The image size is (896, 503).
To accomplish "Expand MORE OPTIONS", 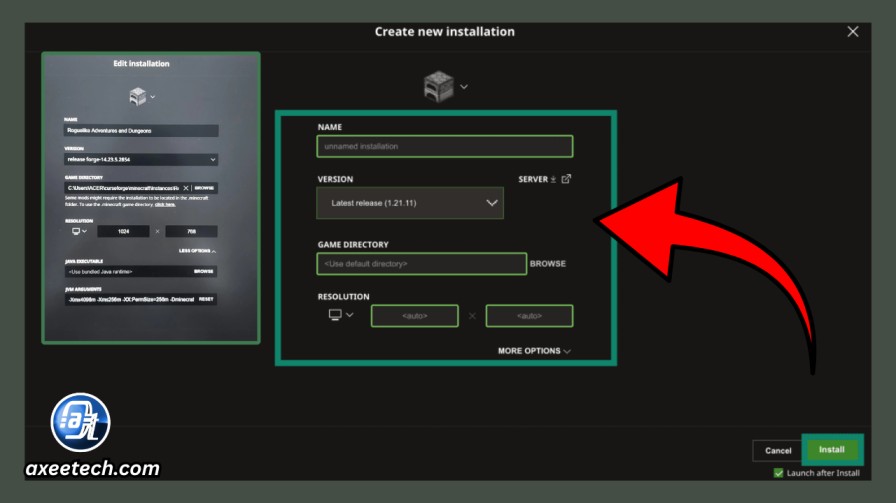I will click(534, 351).
